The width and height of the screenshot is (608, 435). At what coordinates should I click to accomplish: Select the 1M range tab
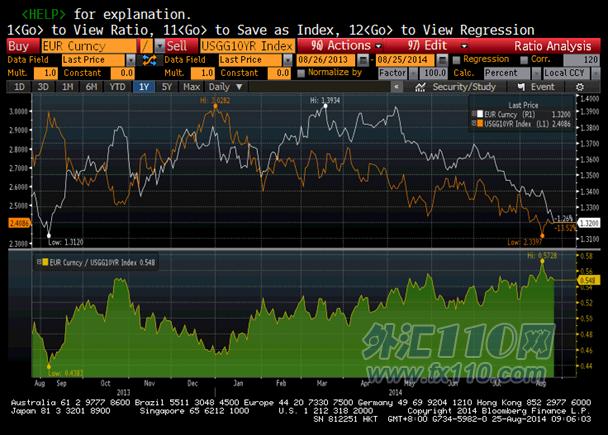[x=67, y=87]
